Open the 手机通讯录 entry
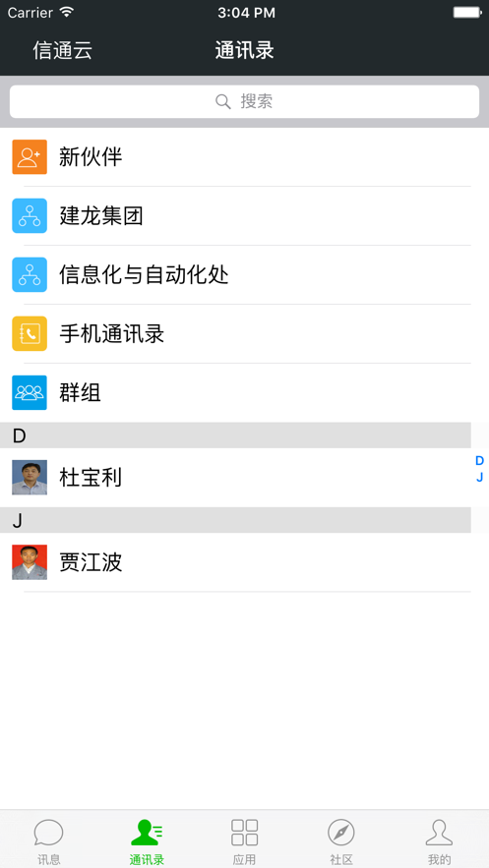Viewport: 489px width, 868px height. click(x=235, y=334)
